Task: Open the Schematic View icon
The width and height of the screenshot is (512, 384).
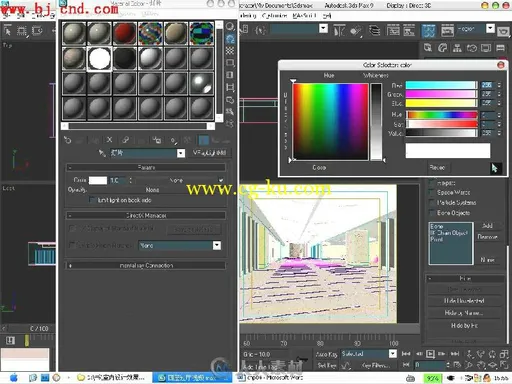Action: (x=409, y=31)
